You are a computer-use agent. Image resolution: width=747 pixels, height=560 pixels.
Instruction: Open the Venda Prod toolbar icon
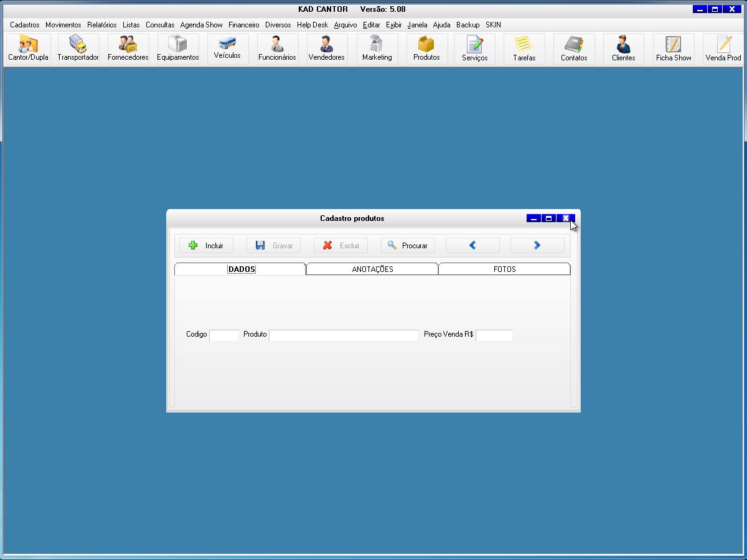723,49
